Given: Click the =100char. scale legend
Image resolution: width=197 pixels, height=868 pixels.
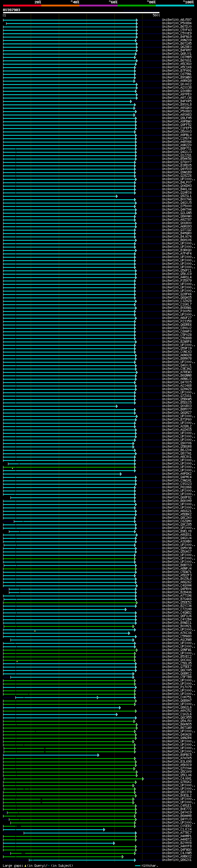Looking at the screenshot, I should (147, 865).
